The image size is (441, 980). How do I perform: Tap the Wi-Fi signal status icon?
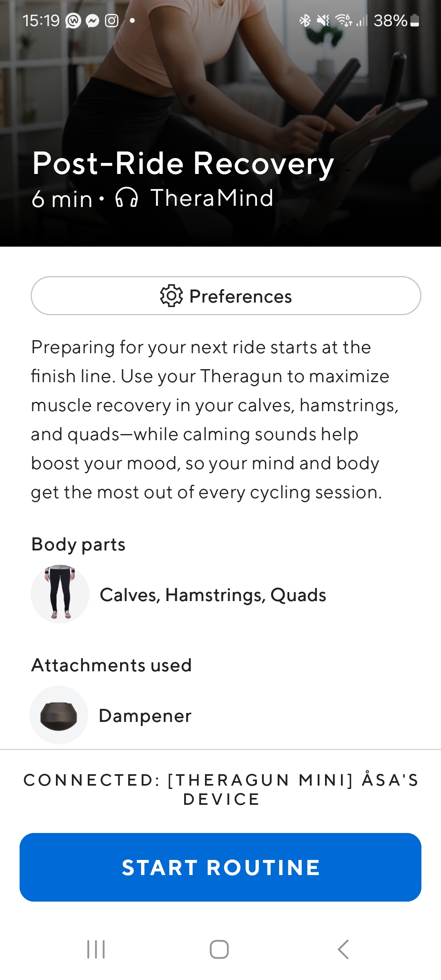point(343,20)
